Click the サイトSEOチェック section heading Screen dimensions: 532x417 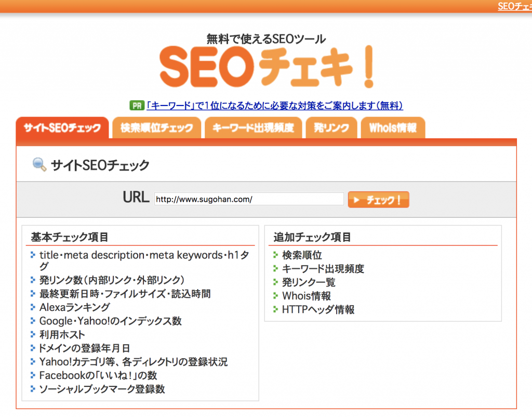click(100, 165)
